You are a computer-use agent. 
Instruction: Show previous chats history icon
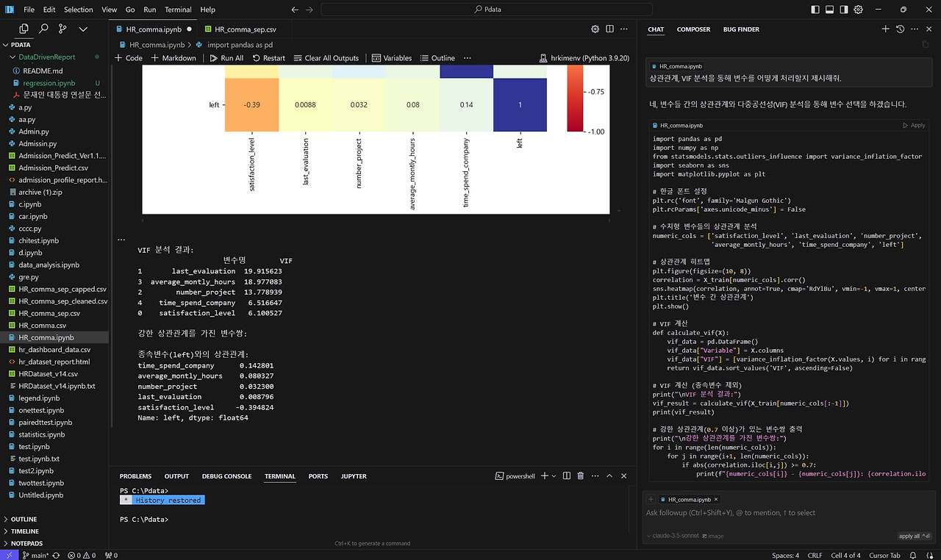click(x=901, y=29)
